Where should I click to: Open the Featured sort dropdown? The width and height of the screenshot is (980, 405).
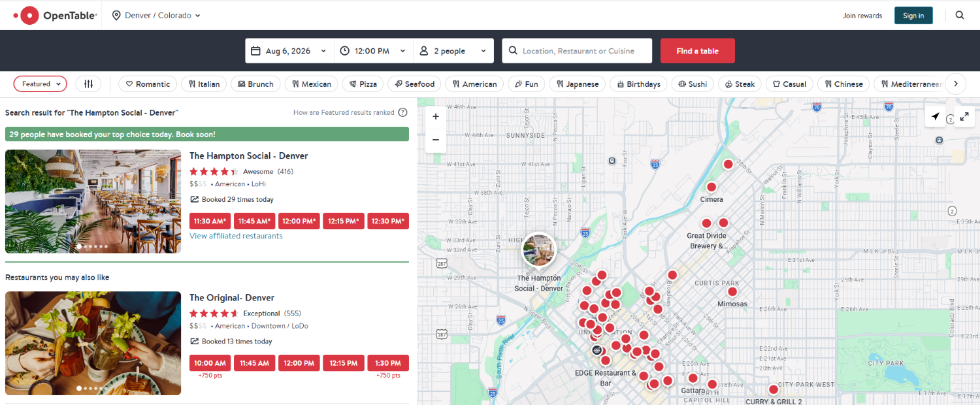(x=41, y=84)
